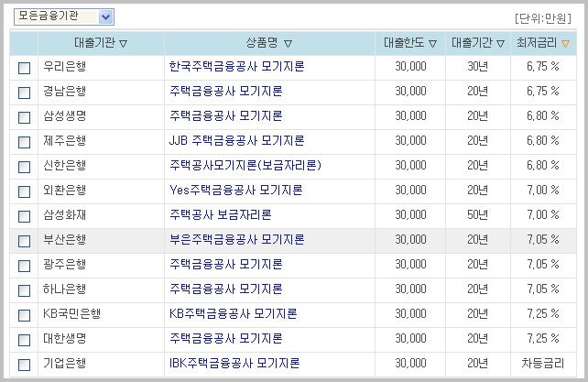Screen dimensions: 588x382
Task: Tick the KB국민은행 row checkbox
Action: coord(25,315)
